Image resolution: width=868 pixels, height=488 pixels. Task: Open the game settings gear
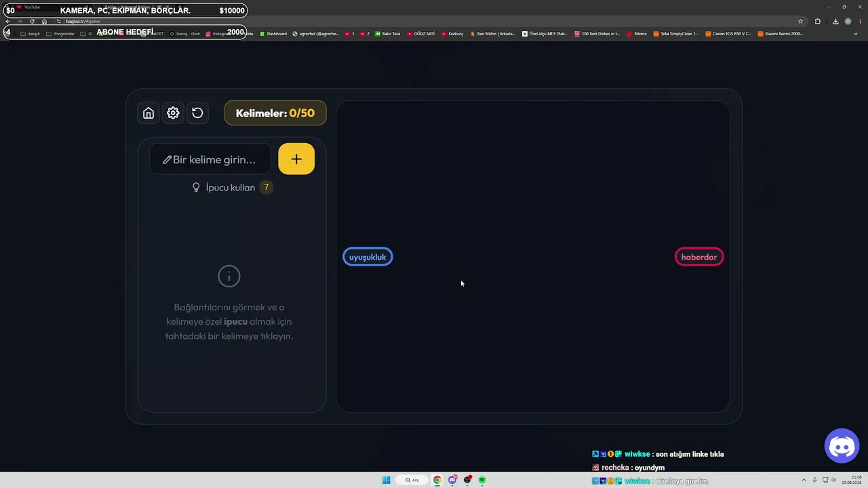click(173, 113)
